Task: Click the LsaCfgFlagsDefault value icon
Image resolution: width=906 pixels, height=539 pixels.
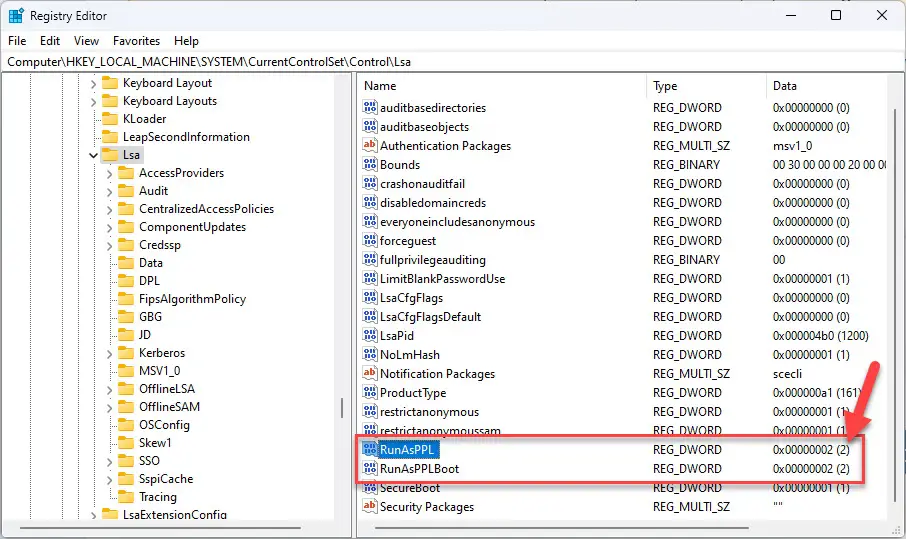Action: (370, 316)
